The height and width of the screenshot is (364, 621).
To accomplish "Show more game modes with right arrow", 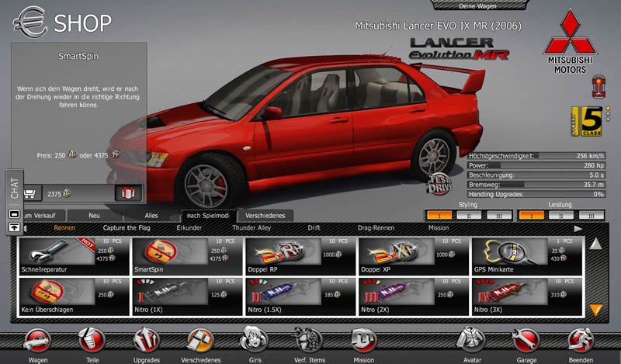I will coord(578,229).
